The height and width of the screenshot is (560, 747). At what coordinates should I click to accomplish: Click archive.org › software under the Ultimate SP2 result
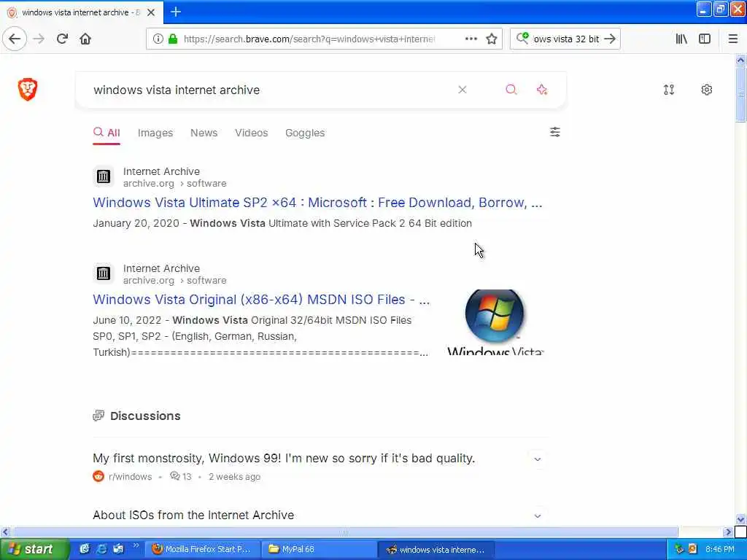click(x=175, y=183)
